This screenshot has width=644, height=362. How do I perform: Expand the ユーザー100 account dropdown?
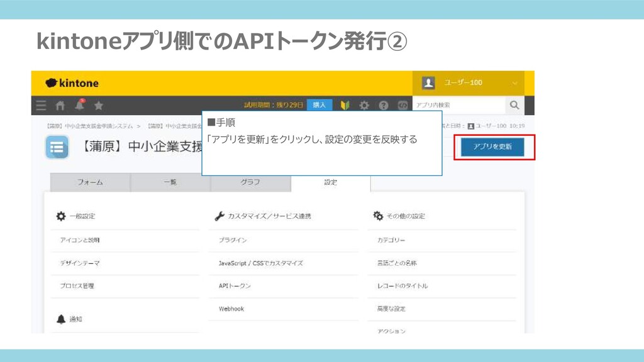[514, 84]
